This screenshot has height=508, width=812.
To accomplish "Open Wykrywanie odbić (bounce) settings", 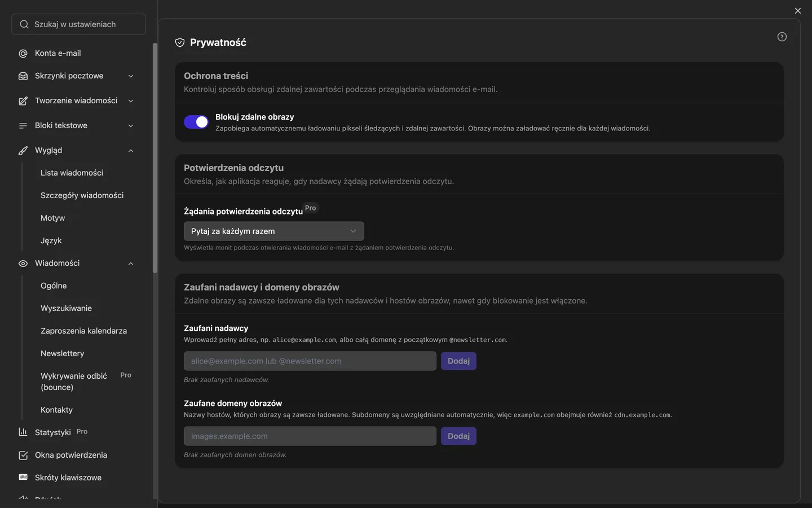I will coord(74,382).
